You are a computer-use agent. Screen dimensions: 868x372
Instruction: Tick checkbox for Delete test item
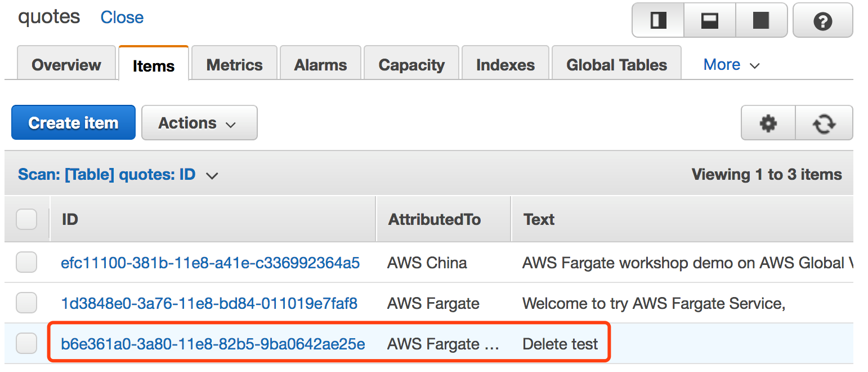tap(26, 343)
